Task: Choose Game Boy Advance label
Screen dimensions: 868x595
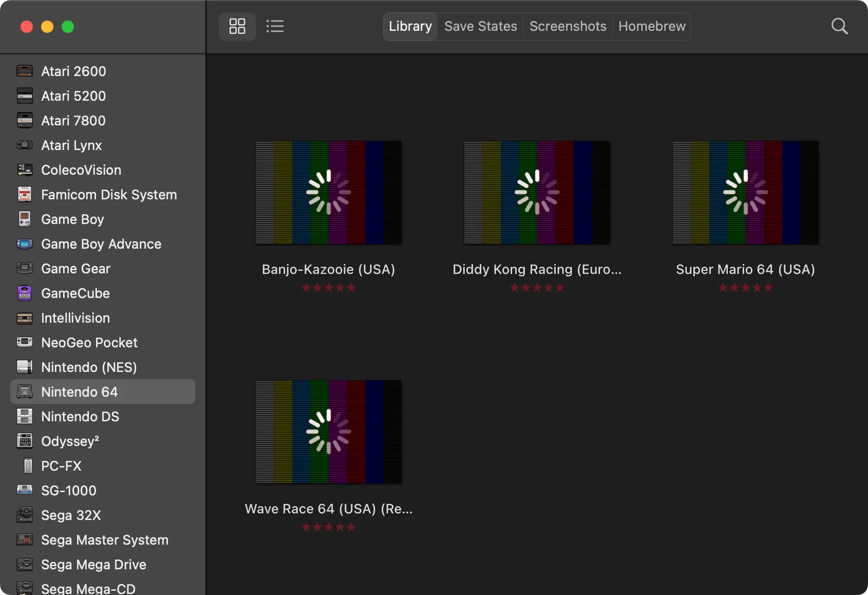Action: coord(101,244)
